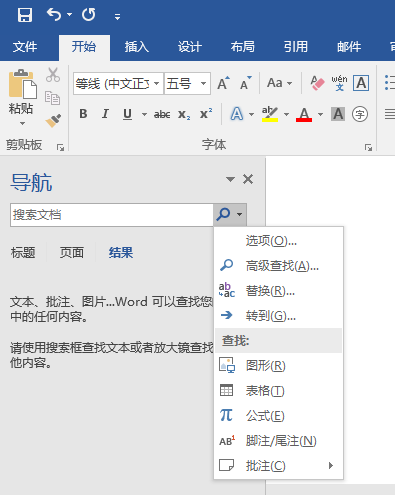Open the 邮件 ribbon tab
The width and height of the screenshot is (395, 495).
[x=349, y=47]
